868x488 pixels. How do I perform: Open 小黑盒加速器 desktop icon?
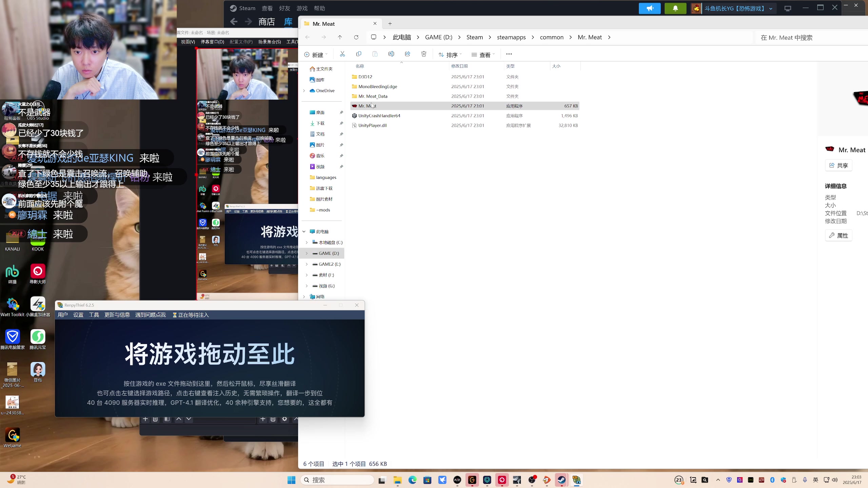click(x=38, y=307)
